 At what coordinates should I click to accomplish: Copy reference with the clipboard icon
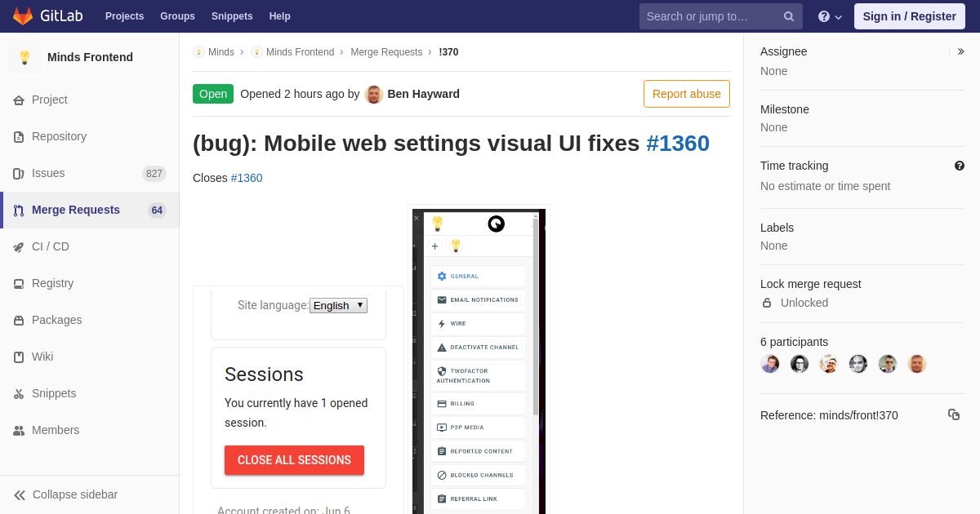click(x=954, y=414)
